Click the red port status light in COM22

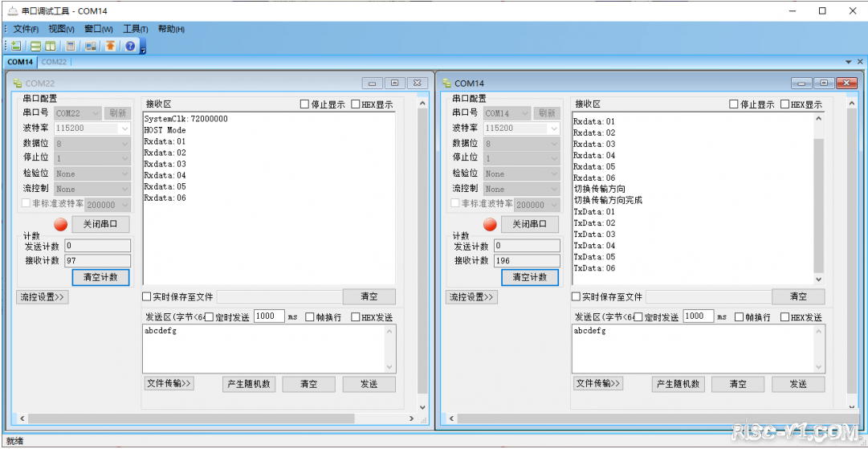pos(61,224)
